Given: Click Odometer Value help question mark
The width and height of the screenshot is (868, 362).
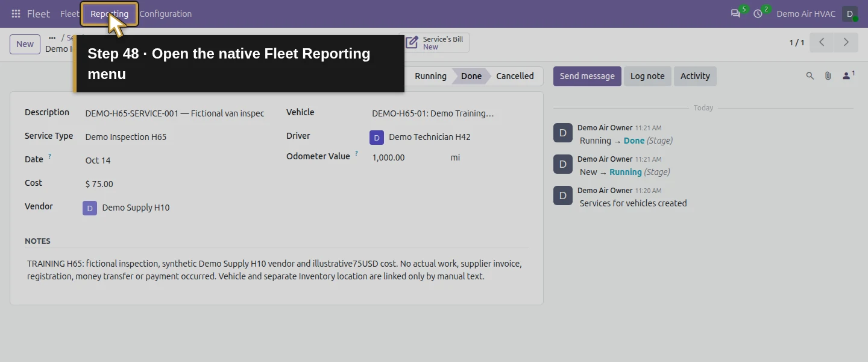Looking at the screenshot, I should click(356, 153).
